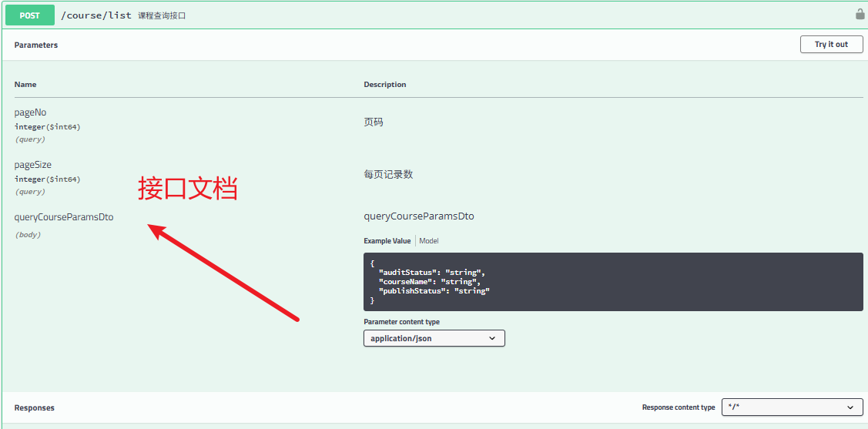
Task: Click the 每页记录数 description text
Action: pos(389,174)
